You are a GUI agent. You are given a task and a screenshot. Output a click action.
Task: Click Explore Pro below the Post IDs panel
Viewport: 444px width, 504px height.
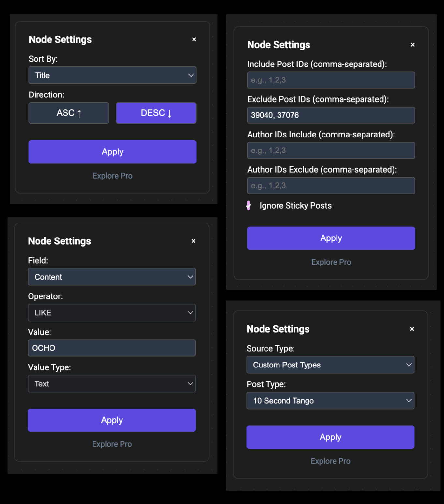coord(331,262)
